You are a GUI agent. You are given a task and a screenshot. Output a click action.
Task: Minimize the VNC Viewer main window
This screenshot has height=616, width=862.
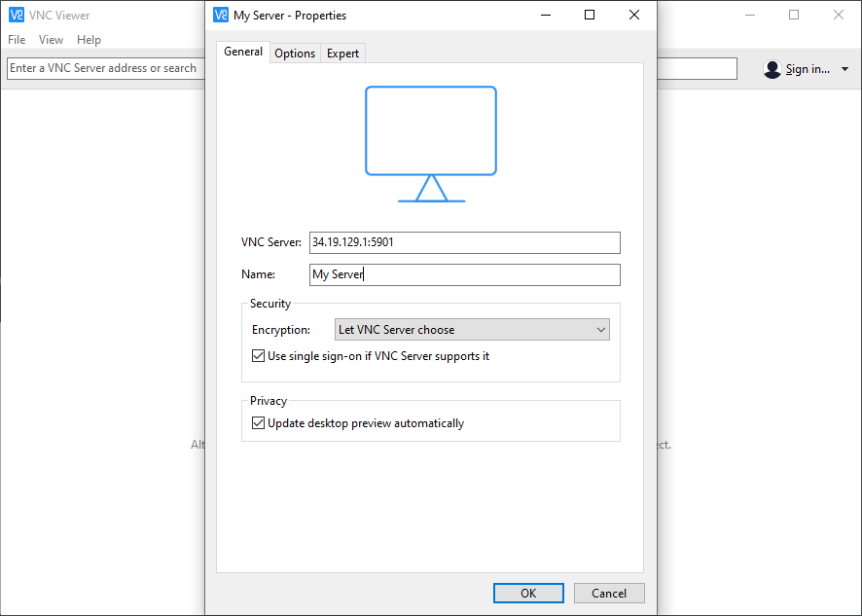tap(750, 15)
